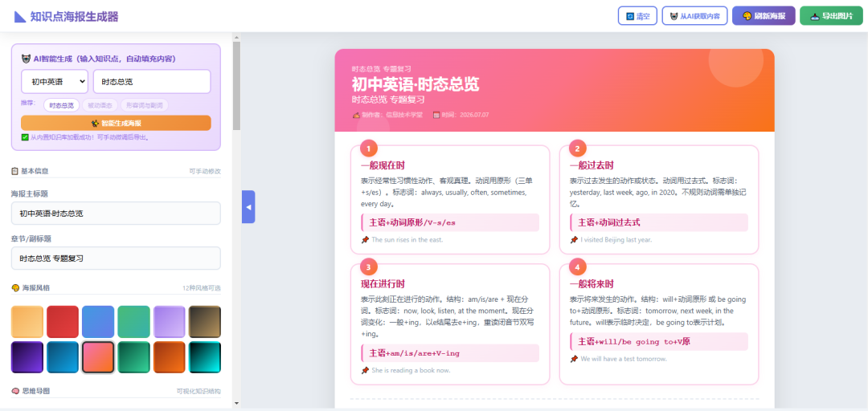The height and width of the screenshot is (411, 868).
Task: Click the 章节/副标题 input field
Action: pyautogui.click(x=117, y=258)
